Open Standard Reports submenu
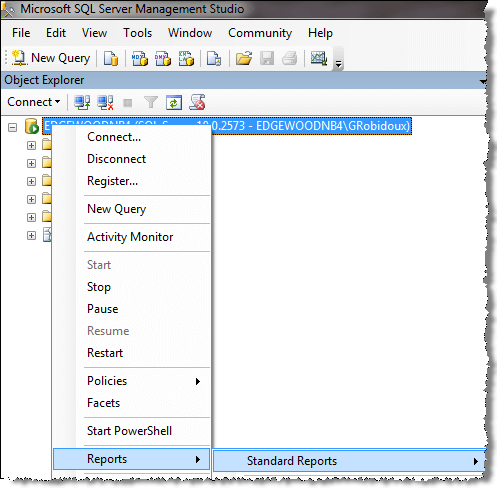 349,461
